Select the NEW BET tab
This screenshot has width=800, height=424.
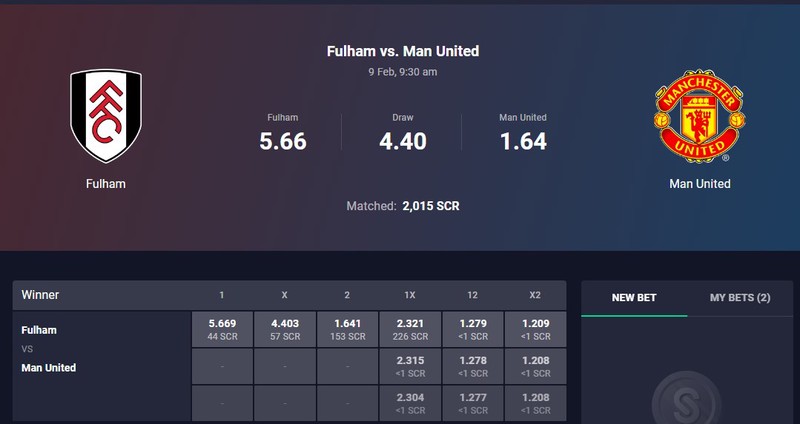tap(634, 297)
